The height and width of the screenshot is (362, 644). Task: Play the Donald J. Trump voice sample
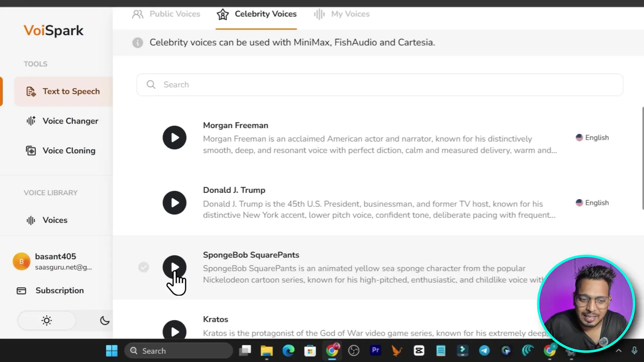click(174, 203)
